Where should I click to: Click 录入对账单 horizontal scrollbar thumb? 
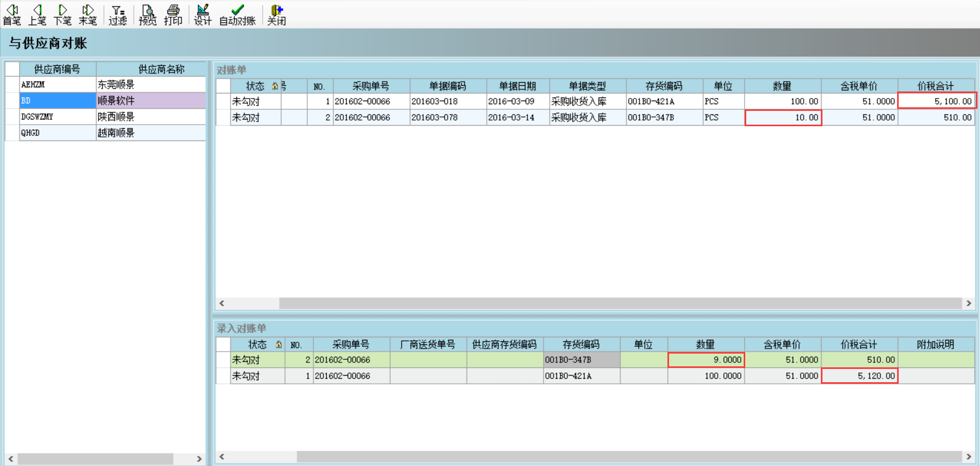[x=629, y=456]
